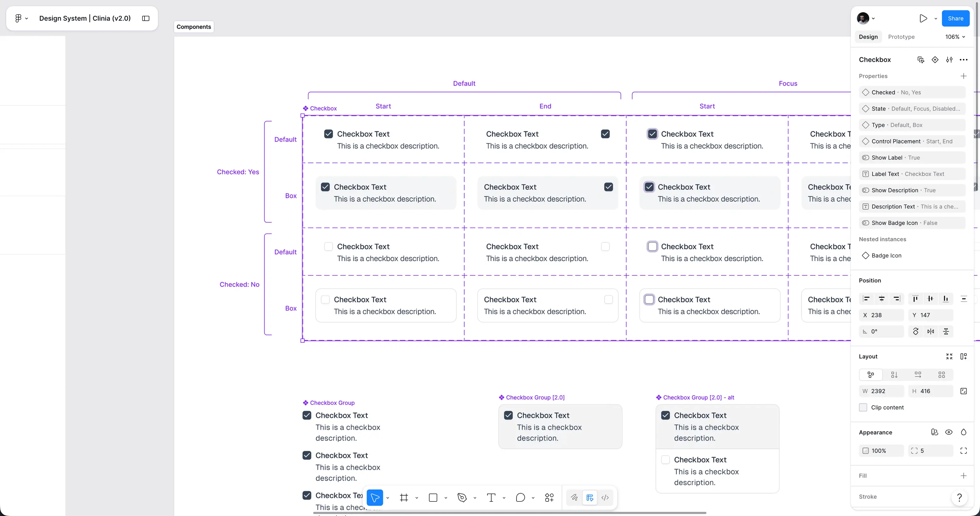The width and height of the screenshot is (980, 516).
Task: Toggle the lock aspect ratio button
Action: tap(964, 391)
